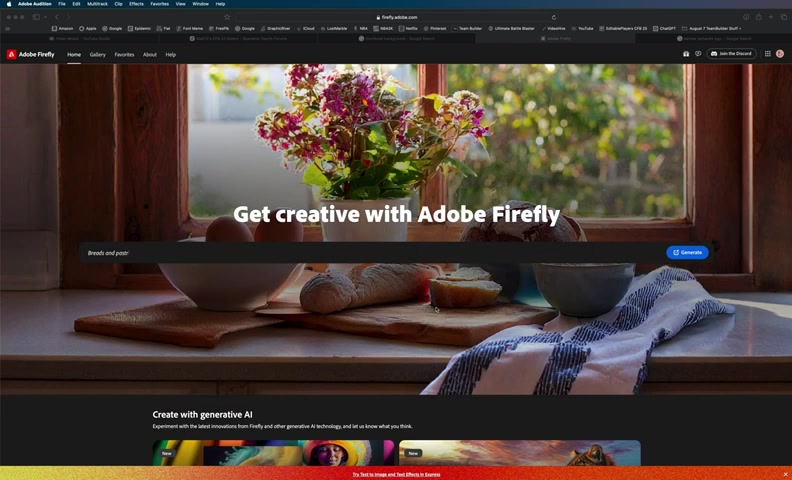Expand August 7 TeamBuilder Stuff bookmark folder
Viewport: 792px width, 480px height.
(x=712, y=28)
